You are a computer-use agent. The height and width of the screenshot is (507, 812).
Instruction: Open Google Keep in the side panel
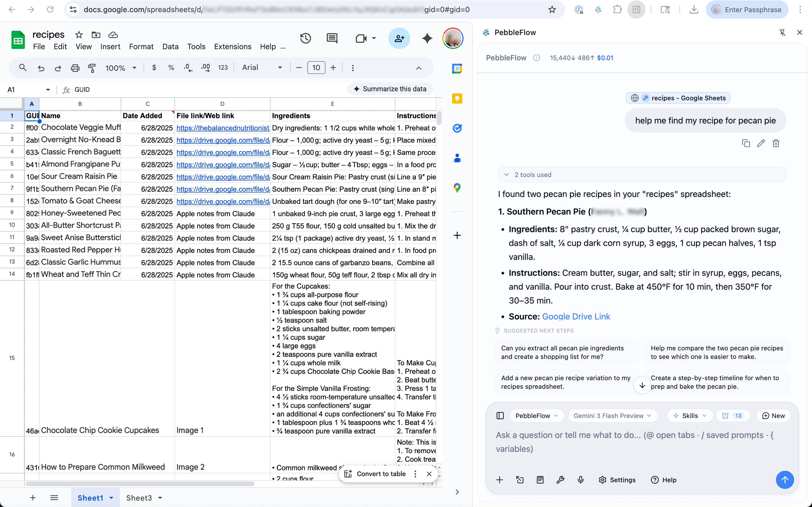pyautogui.click(x=457, y=98)
